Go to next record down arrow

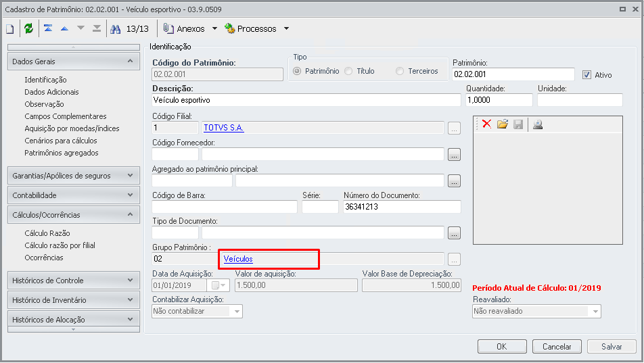[x=80, y=28]
